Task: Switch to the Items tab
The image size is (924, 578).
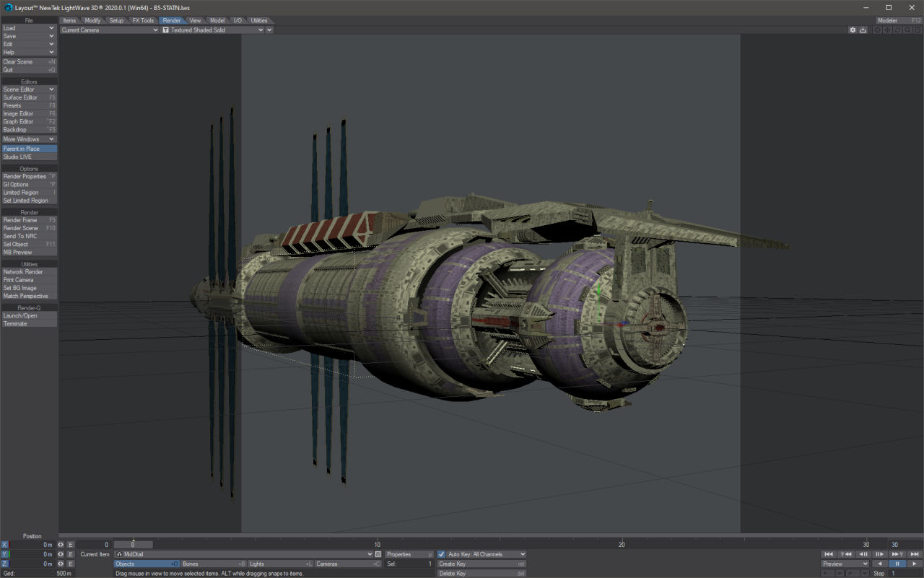Action: pos(69,20)
